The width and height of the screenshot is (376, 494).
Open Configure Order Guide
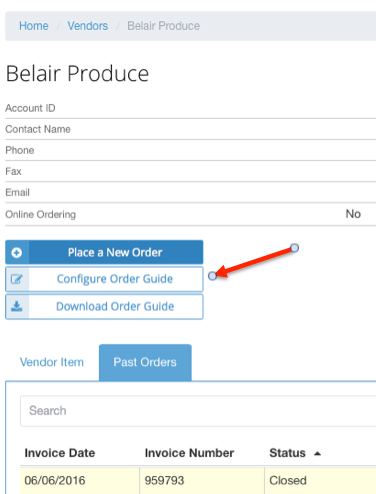104,279
